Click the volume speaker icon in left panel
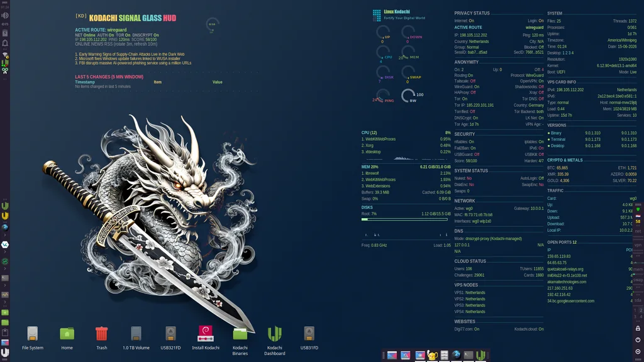 [5, 15]
